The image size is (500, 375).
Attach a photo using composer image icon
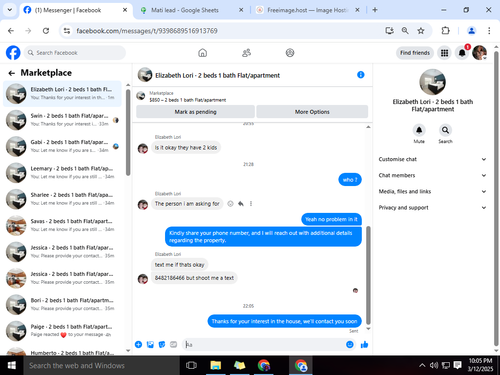(x=150, y=344)
